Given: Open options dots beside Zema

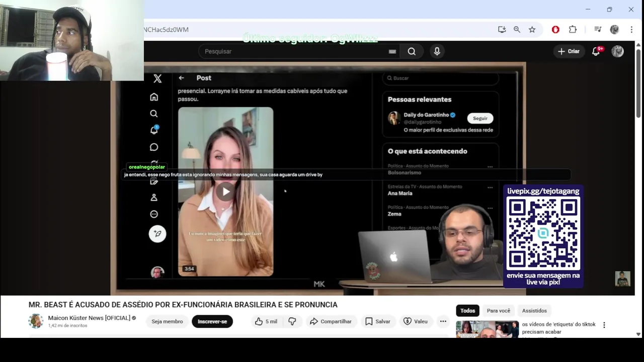Looking at the screenshot, I should 490,208.
